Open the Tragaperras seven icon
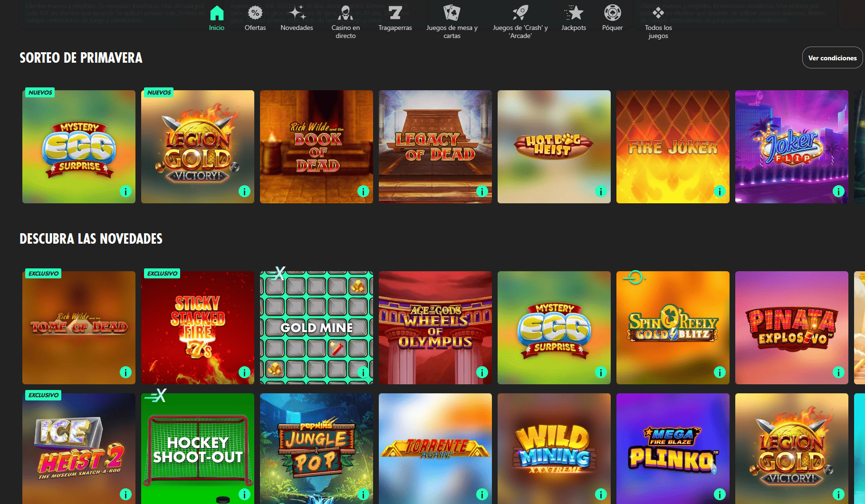This screenshot has width=865, height=504. pyautogui.click(x=395, y=13)
